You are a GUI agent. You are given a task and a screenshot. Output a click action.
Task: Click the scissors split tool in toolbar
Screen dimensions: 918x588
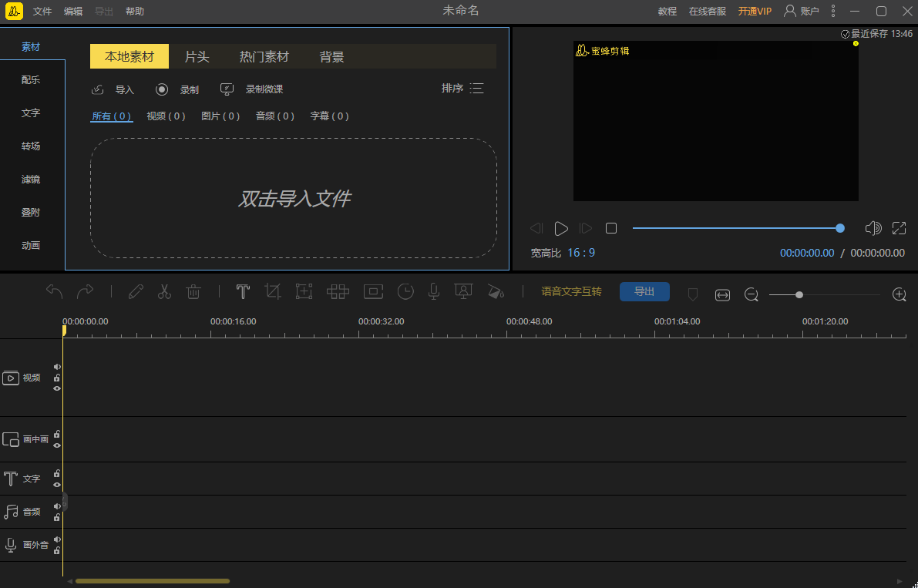pyautogui.click(x=164, y=292)
